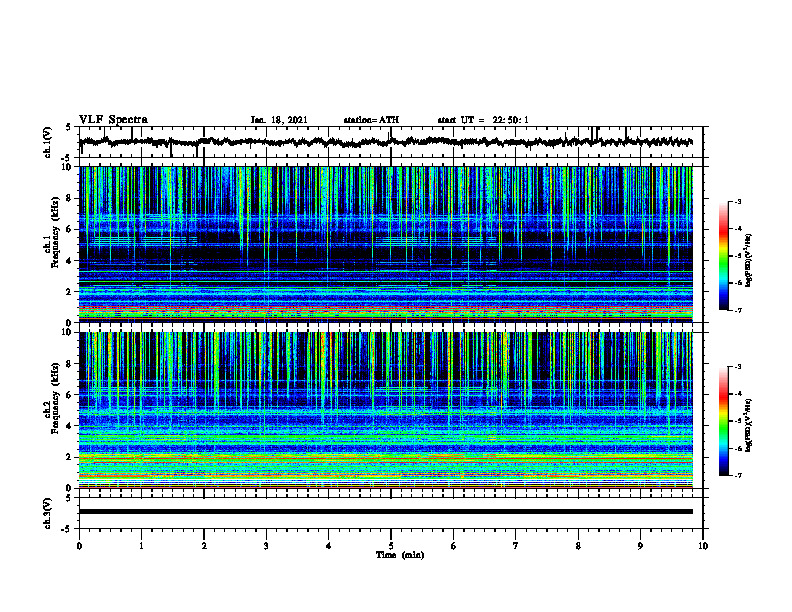The image size is (792, 612).
Task: Click the ch.2 spectrogram "6" kHz tick label
Action: coord(70,395)
